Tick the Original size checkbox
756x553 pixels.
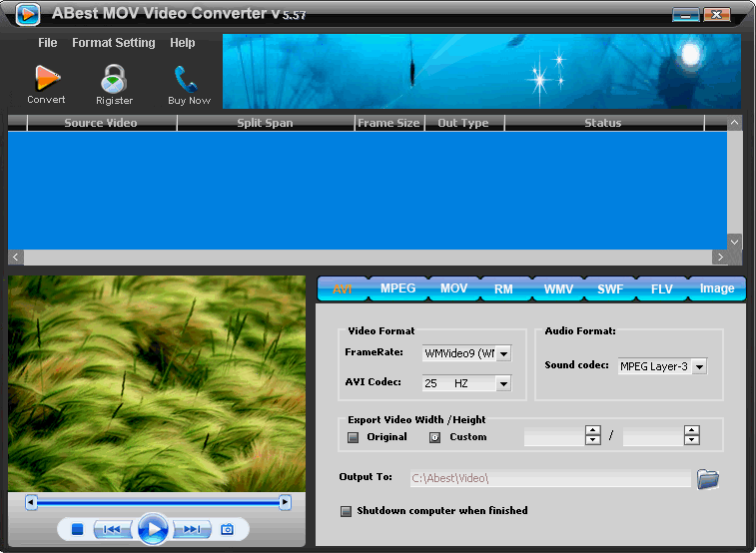[x=353, y=437]
